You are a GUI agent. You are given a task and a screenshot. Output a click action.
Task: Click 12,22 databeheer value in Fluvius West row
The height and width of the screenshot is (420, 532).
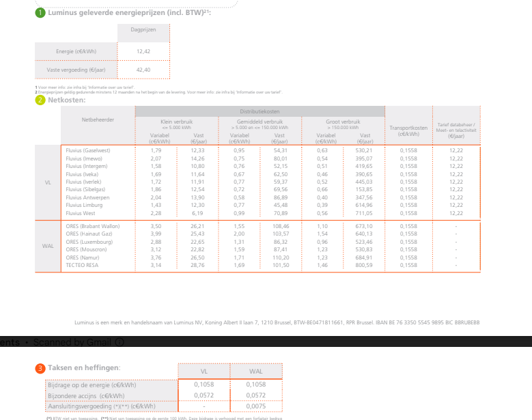click(x=456, y=213)
